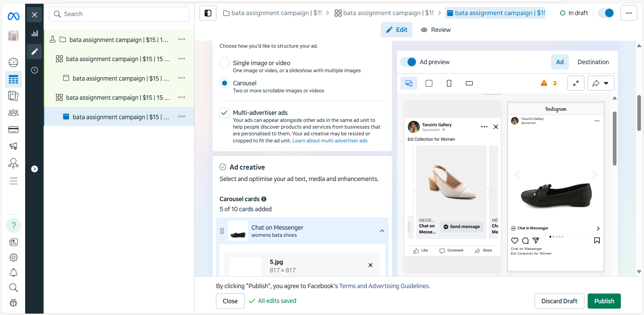644x315 pixels.
Task: Uncheck Multi-advertiser ads
Action: tap(224, 113)
